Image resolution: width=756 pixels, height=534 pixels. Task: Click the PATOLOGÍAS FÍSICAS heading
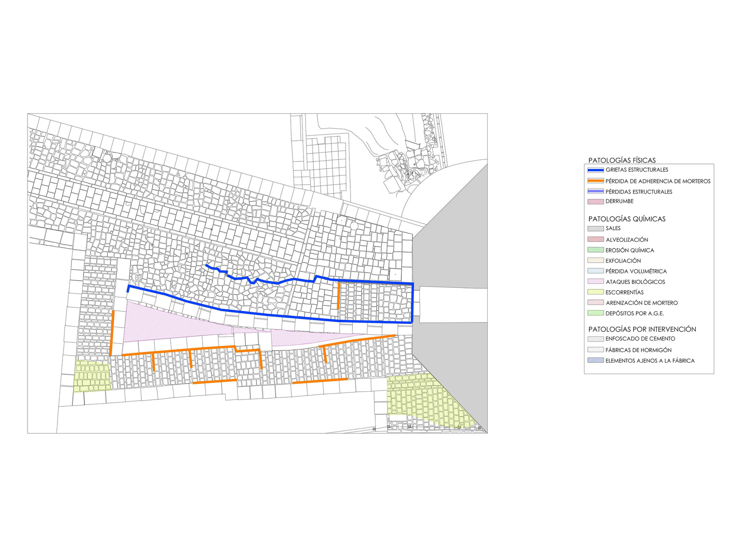622,160
